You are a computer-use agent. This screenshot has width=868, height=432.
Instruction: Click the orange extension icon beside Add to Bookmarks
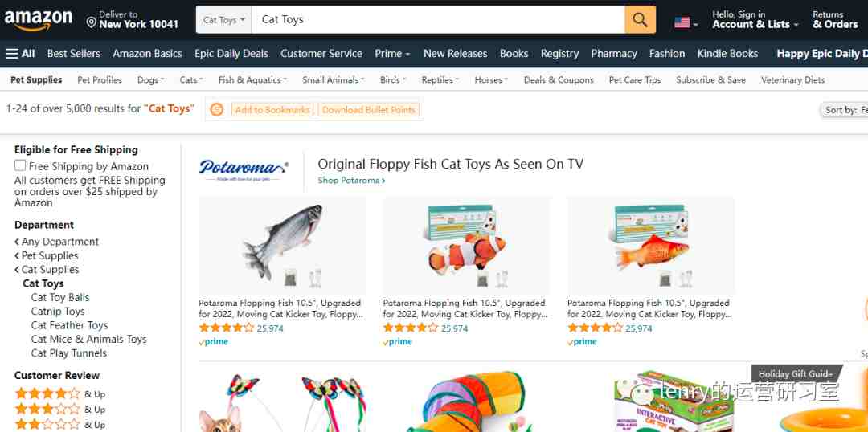click(217, 109)
